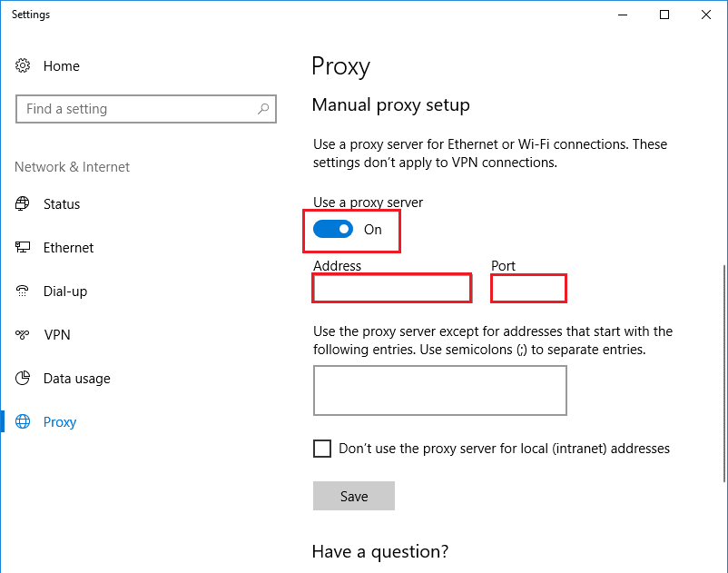Click the proxy exceptions text box

point(439,390)
